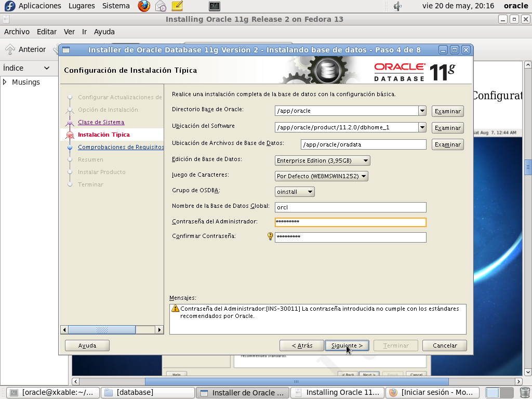Click the help viewer horizontal scrollbar thumb
Viewport: 532px width, 399px height.
click(x=297, y=381)
